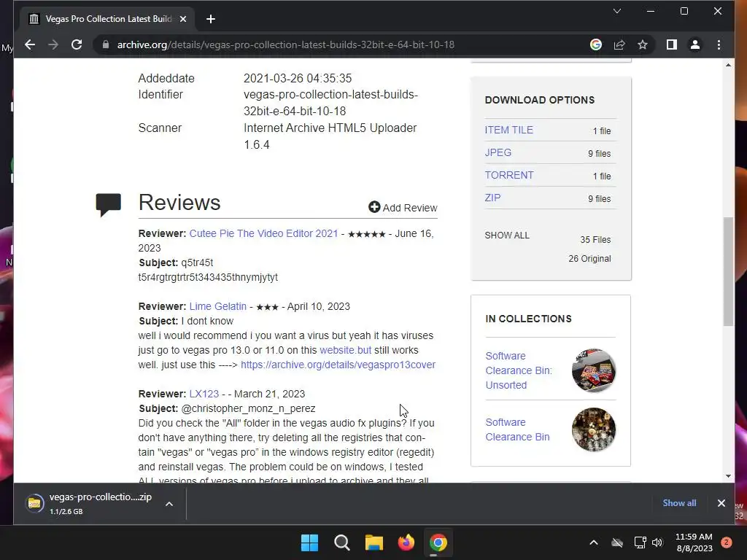Share this page via share icon

(619, 44)
